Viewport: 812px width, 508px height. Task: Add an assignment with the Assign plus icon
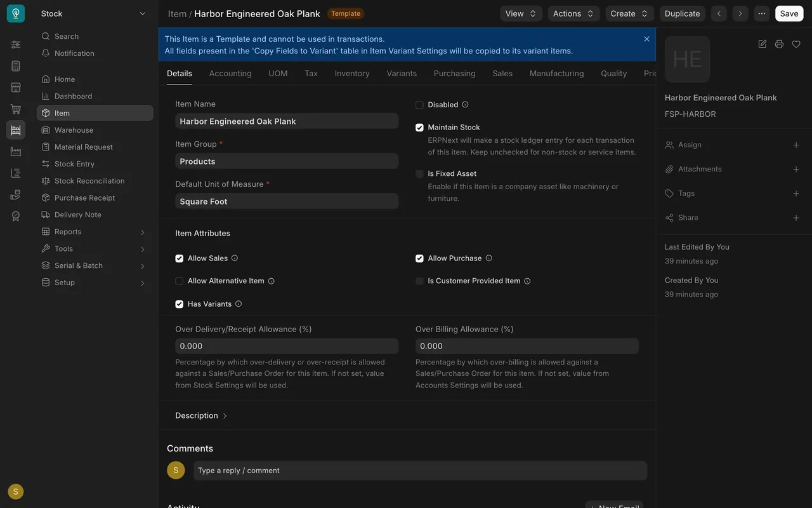click(796, 145)
